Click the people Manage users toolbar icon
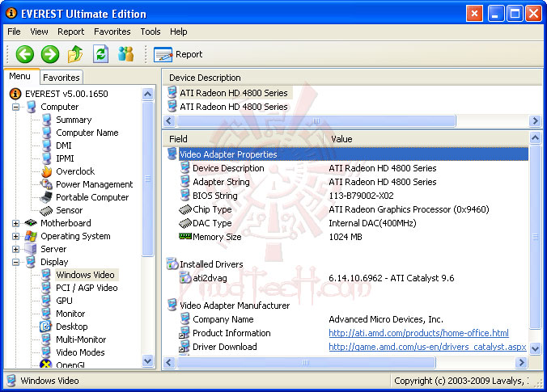The height and width of the screenshot is (392, 547). pos(125,54)
